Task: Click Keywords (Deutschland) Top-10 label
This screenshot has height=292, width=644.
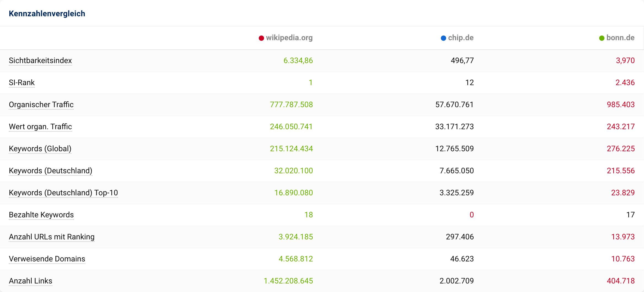Action: point(63,193)
